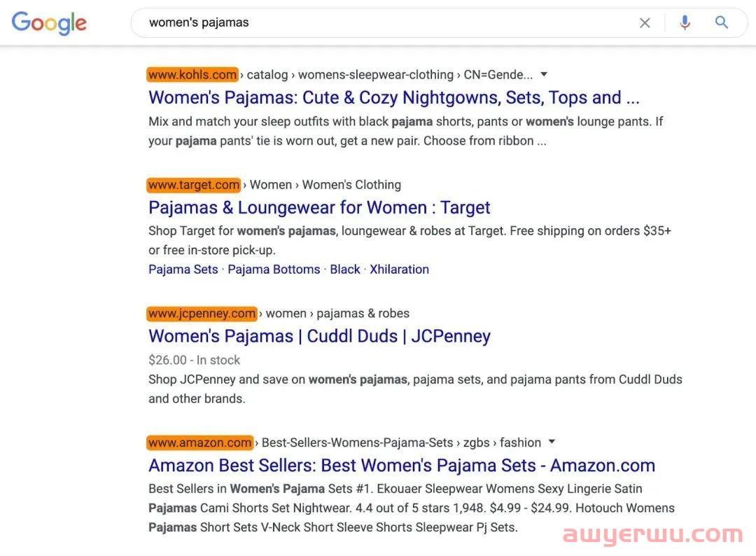
Task: Select the Xhilaration sitelink
Action: point(399,269)
